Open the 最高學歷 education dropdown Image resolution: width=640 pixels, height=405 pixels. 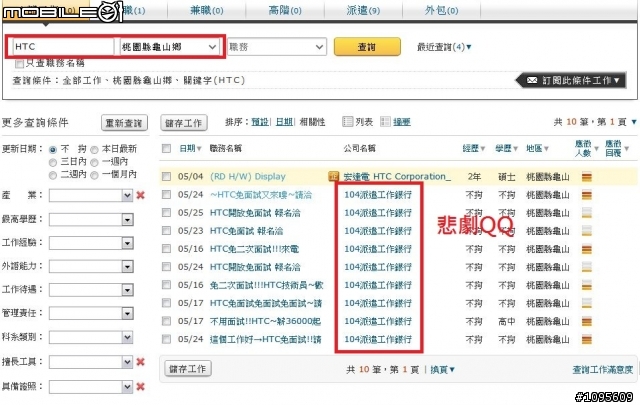click(x=91, y=220)
